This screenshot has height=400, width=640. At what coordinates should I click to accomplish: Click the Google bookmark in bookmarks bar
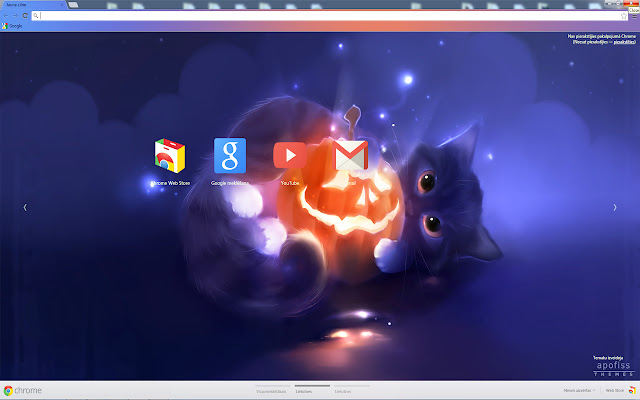point(12,26)
